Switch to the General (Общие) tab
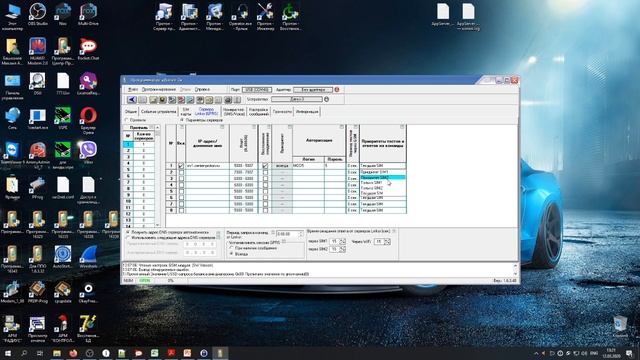This screenshot has height=360, width=640. click(131, 111)
